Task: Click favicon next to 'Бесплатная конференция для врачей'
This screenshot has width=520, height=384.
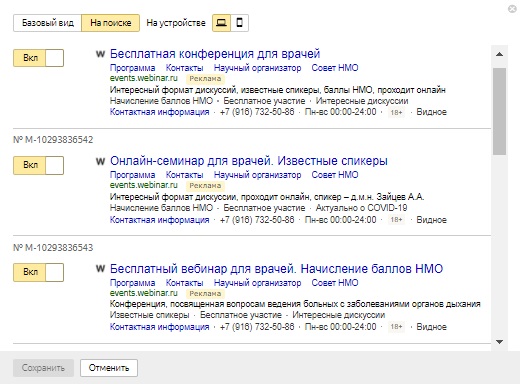Action: (100, 54)
